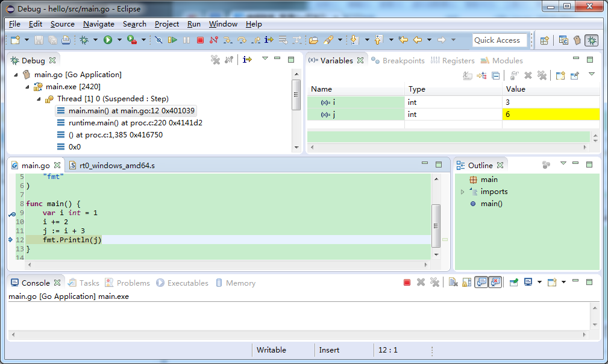Open the rt0_windows_amd64.s editor tab
Viewport: 608px width, 364px height.
click(112, 166)
